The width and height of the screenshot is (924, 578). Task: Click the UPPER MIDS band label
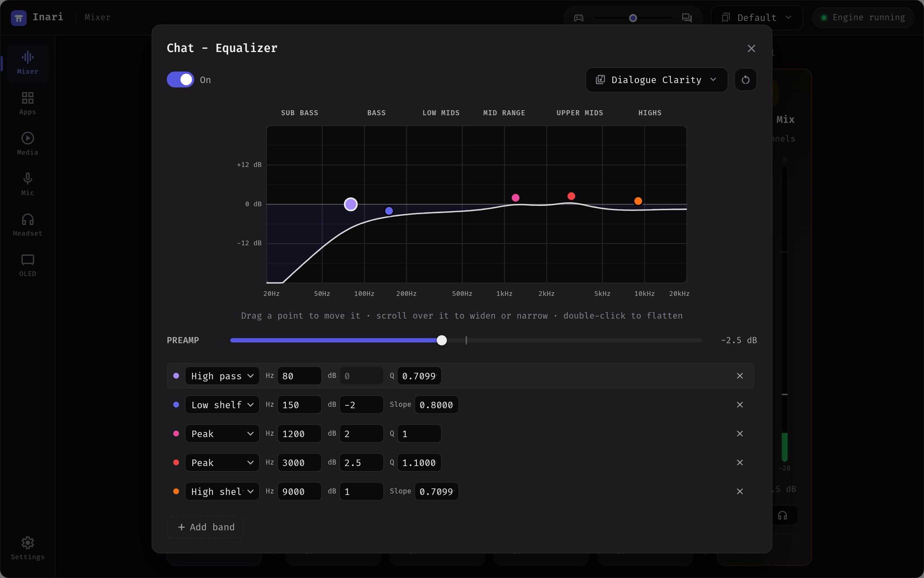(580, 113)
